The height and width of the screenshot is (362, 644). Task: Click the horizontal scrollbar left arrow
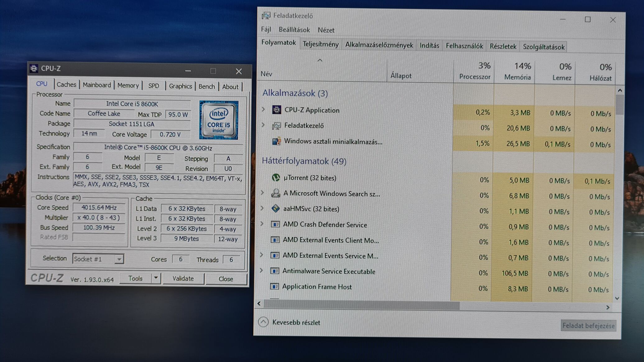[x=259, y=303]
